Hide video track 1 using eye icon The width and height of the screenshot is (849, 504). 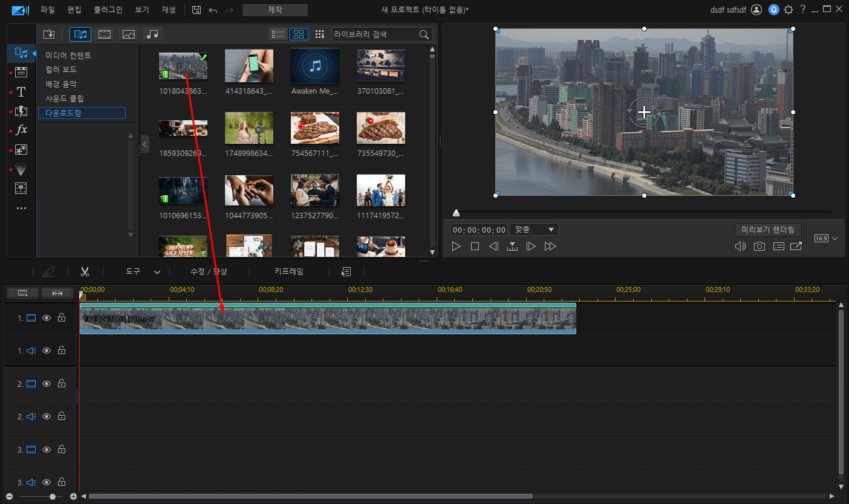(47, 318)
